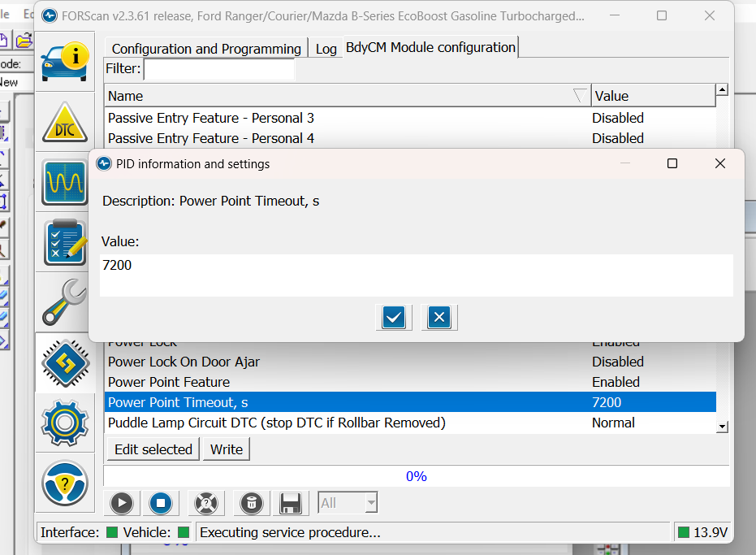
Task: Open the vehicle information section
Action: [65, 62]
